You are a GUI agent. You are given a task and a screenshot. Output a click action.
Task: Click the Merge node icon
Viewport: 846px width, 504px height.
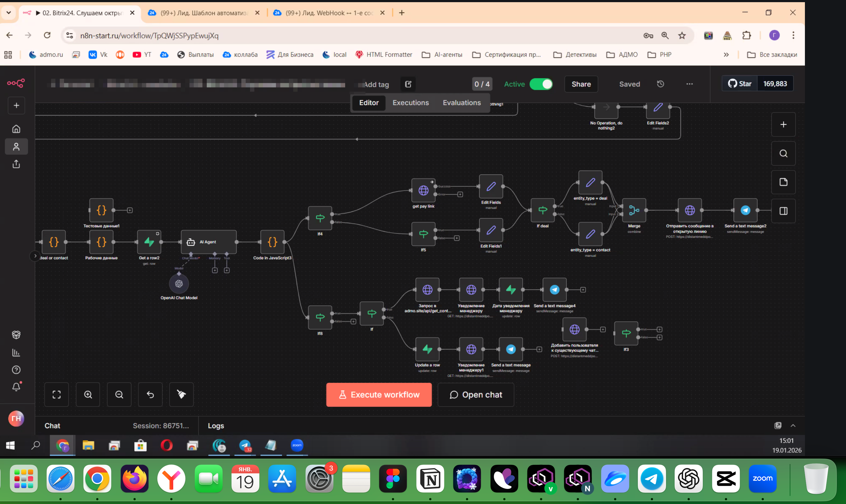click(634, 210)
